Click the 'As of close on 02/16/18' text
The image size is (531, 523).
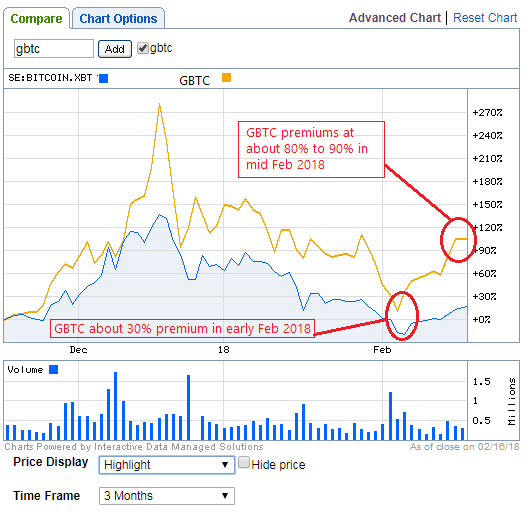click(464, 447)
